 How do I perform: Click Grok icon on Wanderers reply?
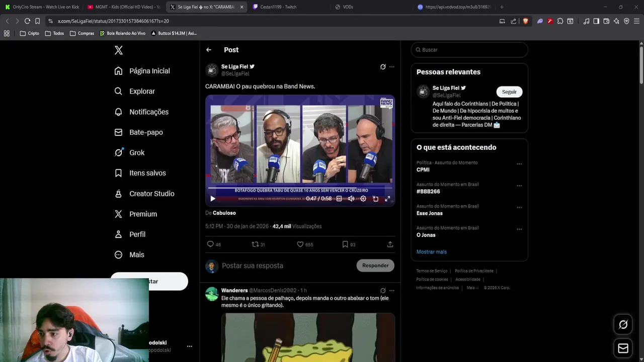[x=383, y=291]
